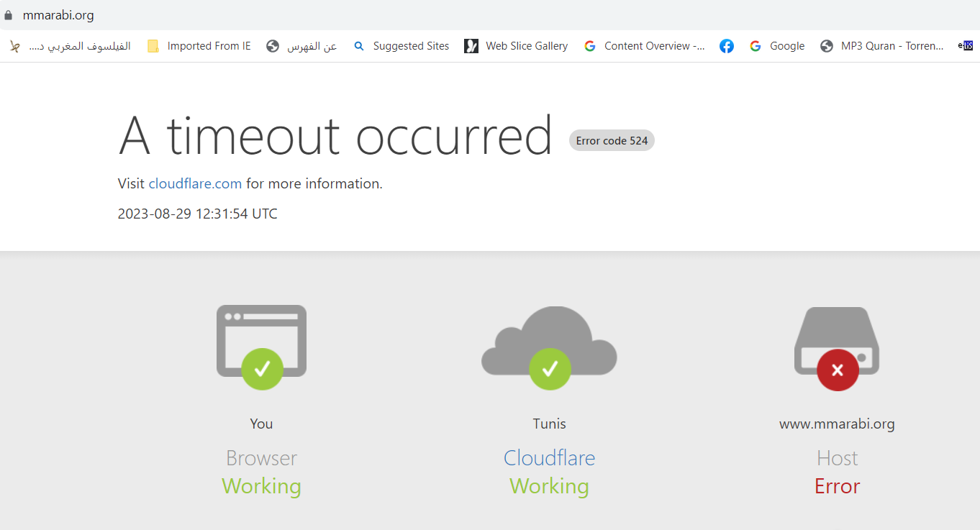Open the Imported From IE bookmarks folder

click(x=199, y=46)
